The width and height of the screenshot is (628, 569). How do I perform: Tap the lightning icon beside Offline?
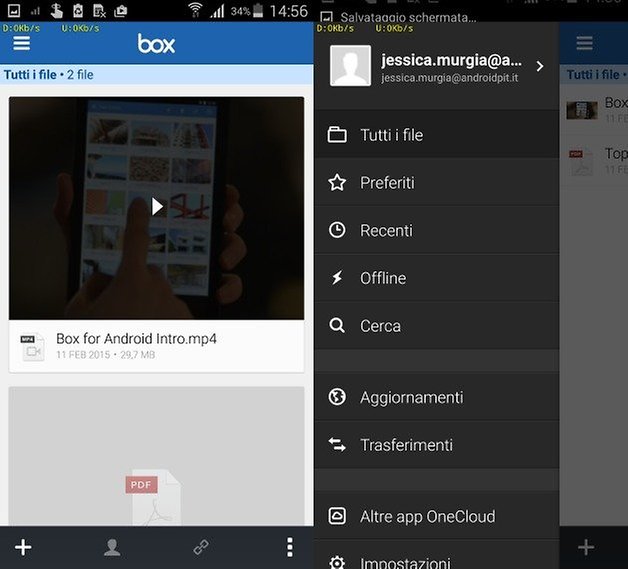click(337, 277)
